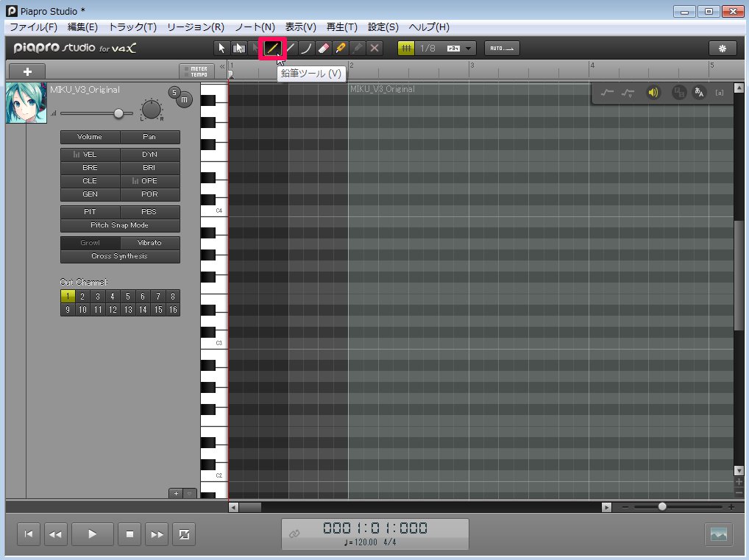Toggle Pitch Snap Mode
The width and height of the screenshot is (749, 560).
tap(120, 225)
